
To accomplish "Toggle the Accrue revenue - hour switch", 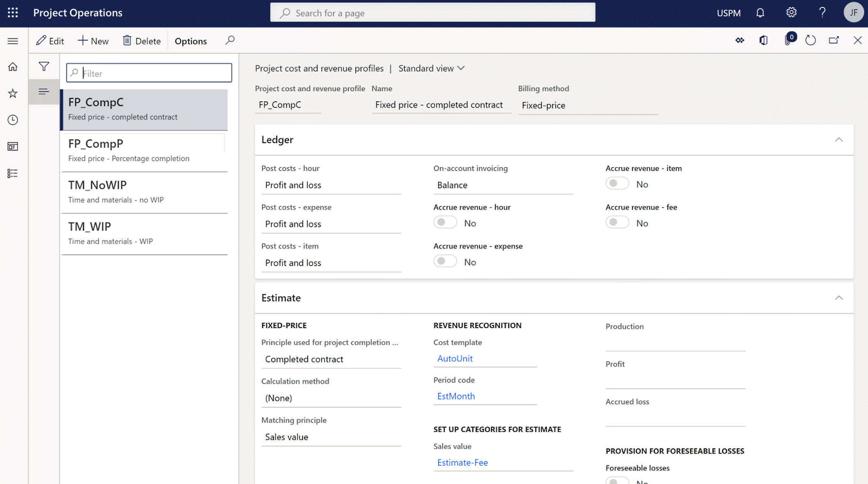I will 445,222.
